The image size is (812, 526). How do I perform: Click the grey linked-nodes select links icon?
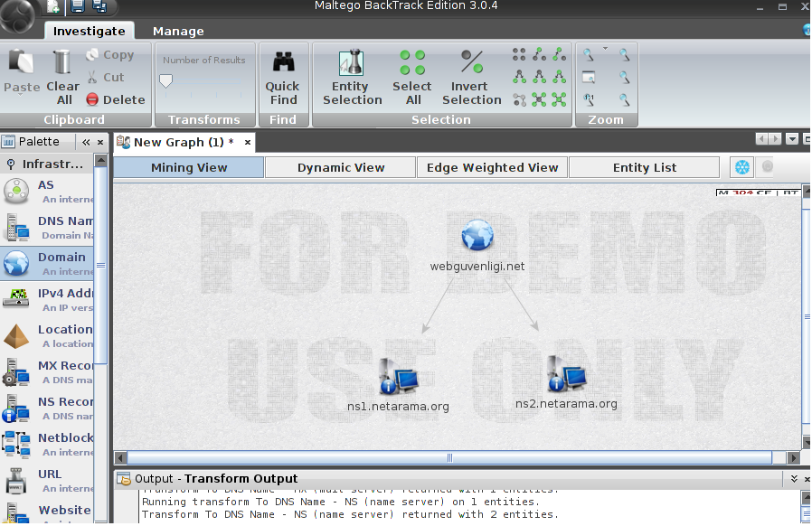(x=519, y=99)
